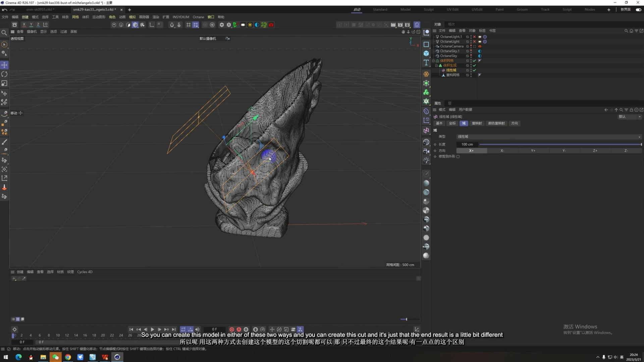The height and width of the screenshot is (362, 644).
Task: Collapse the 体积网格 object hierarchy
Action: click(433, 61)
